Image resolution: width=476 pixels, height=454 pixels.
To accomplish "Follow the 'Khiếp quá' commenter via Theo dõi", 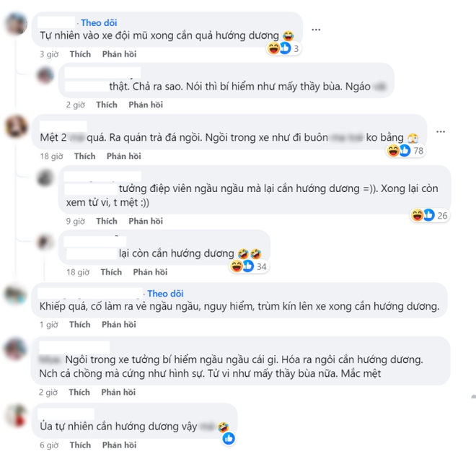I will [165, 294].
